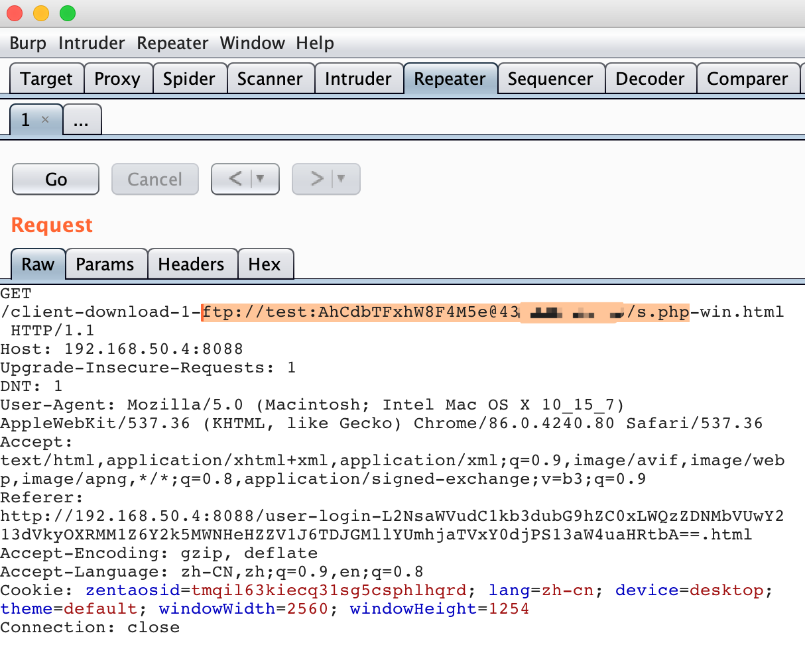The height and width of the screenshot is (672, 805).
Task: Go forward to next request with > arrow
Action: click(317, 179)
